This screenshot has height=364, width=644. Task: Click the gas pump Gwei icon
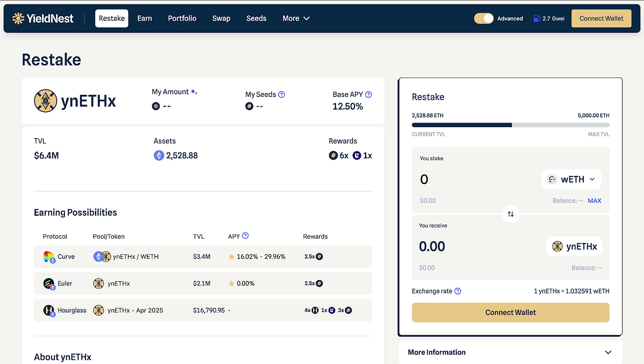[537, 19]
